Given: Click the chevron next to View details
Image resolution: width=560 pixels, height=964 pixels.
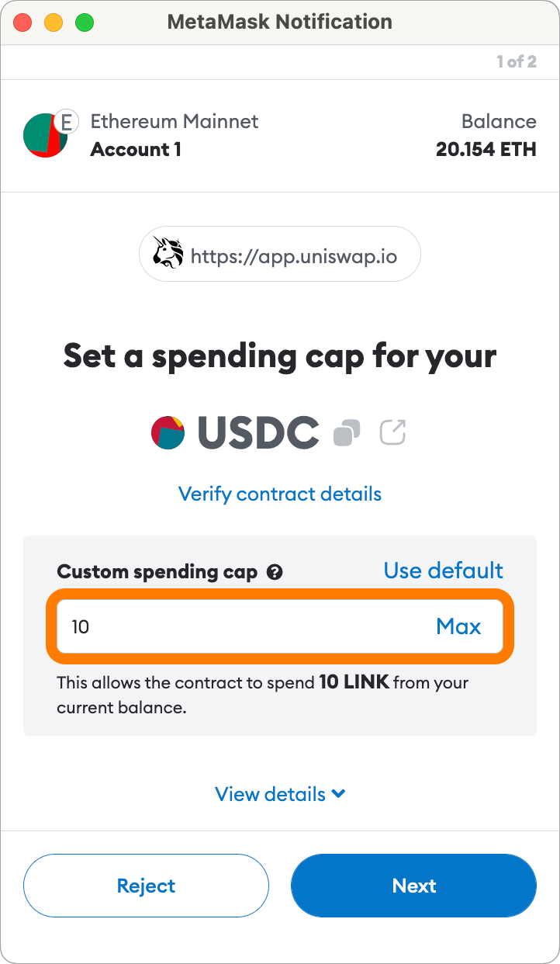Looking at the screenshot, I should point(338,794).
